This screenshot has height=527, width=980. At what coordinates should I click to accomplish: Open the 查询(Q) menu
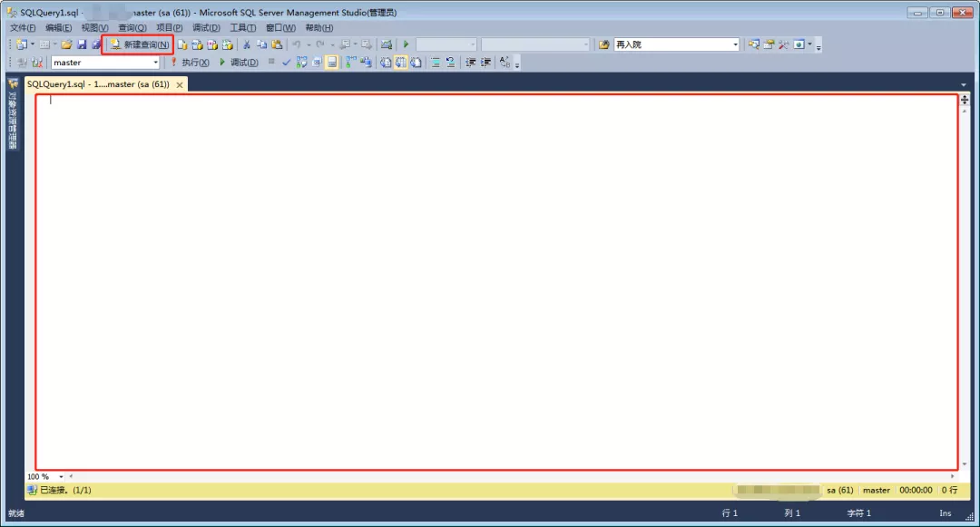click(x=132, y=27)
